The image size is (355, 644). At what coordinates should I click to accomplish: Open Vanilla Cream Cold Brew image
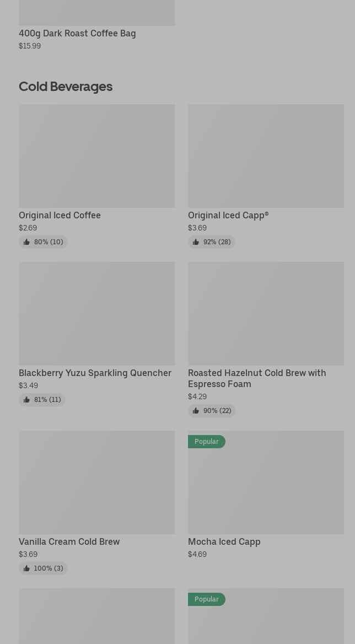[x=96, y=482]
